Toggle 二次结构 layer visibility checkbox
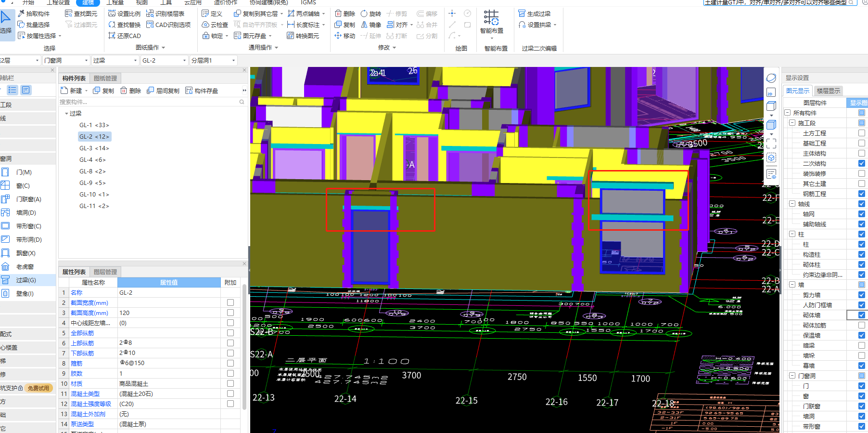The height and width of the screenshot is (433, 868). pyautogui.click(x=862, y=163)
